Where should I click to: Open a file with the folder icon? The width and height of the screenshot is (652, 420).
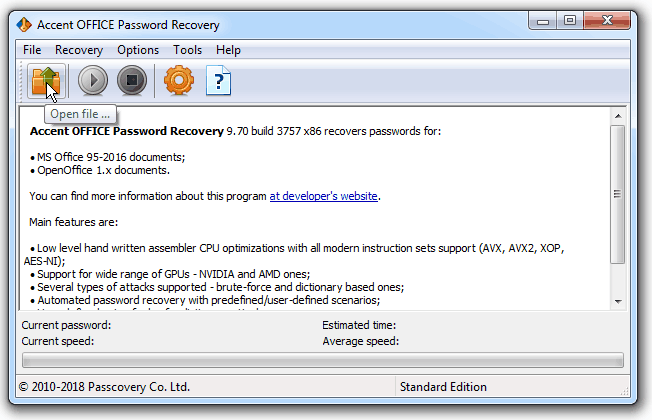pos(46,81)
